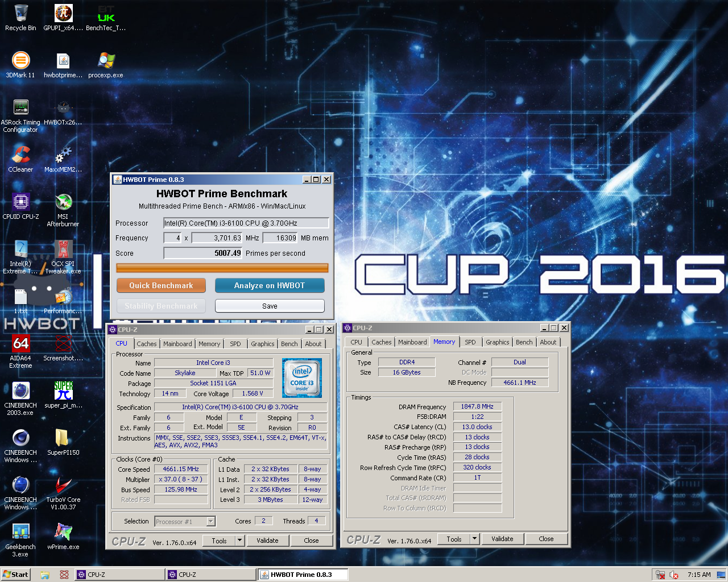Open quick launch folder icon in taskbar
The height and width of the screenshot is (582, 728).
pyautogui.click(x=45, y=575)
